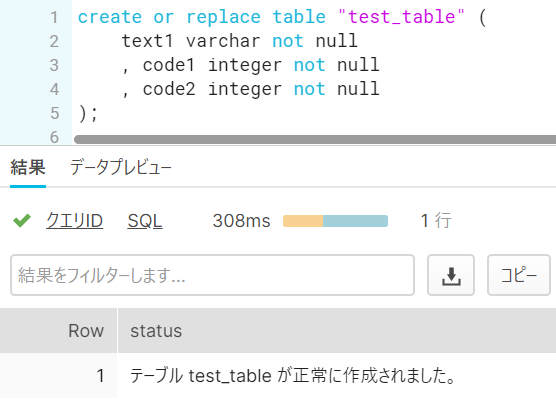Click the orange segment of timing bar
This screenshot has height=402, width=556.
(303, 221)
